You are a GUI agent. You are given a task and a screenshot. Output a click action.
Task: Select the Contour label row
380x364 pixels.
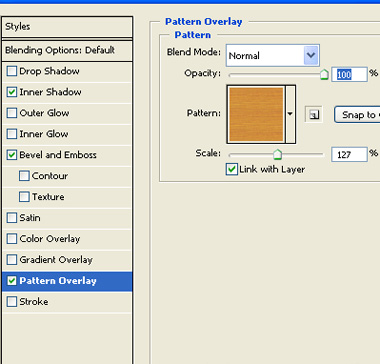click(50, 176)
